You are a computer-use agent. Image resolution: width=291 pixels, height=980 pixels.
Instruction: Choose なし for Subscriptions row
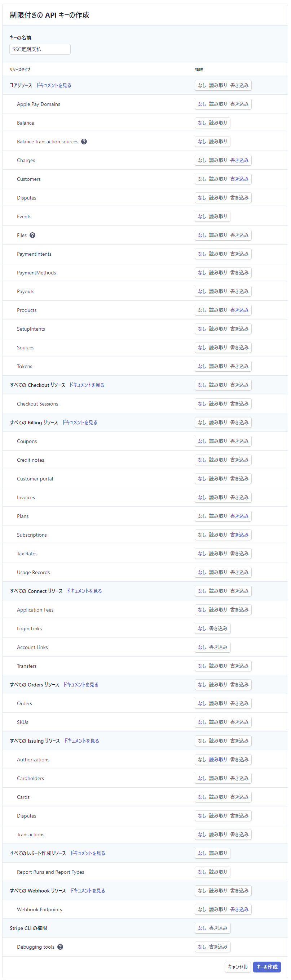(202, 535)
